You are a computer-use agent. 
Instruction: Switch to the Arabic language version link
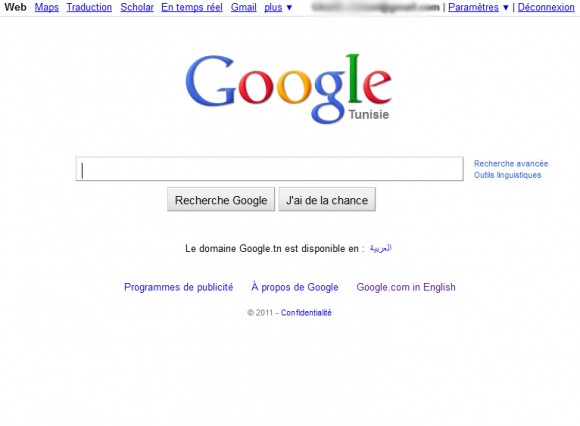coord(381,248)
